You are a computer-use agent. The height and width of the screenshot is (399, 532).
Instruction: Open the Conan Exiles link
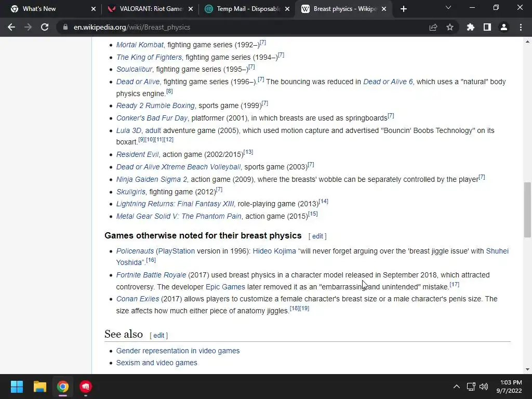[137, 299]
